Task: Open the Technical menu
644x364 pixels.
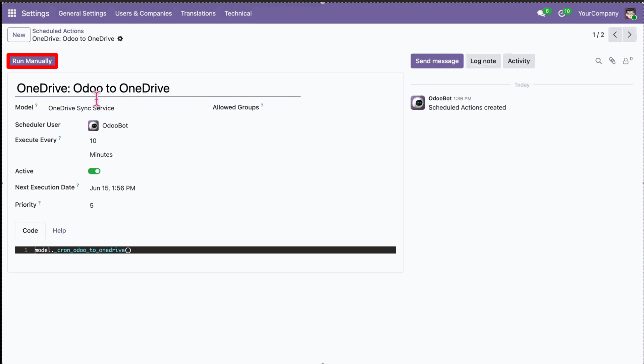Action: click(238, 13)
